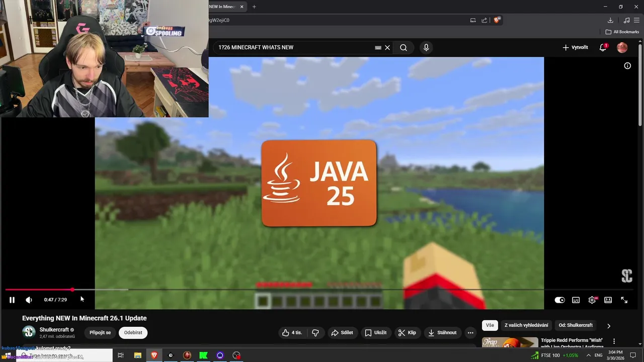Open the Trippie Redd video's three-dot options
The height and width of the screenshot is (362, 644).
614,341
